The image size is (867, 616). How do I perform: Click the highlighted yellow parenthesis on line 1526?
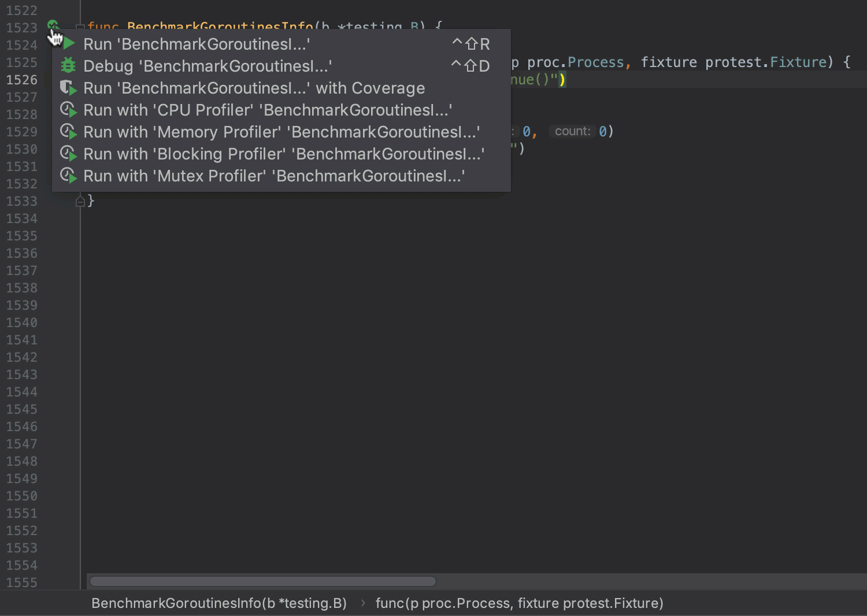pyautogui.click(x=562, y=80)
